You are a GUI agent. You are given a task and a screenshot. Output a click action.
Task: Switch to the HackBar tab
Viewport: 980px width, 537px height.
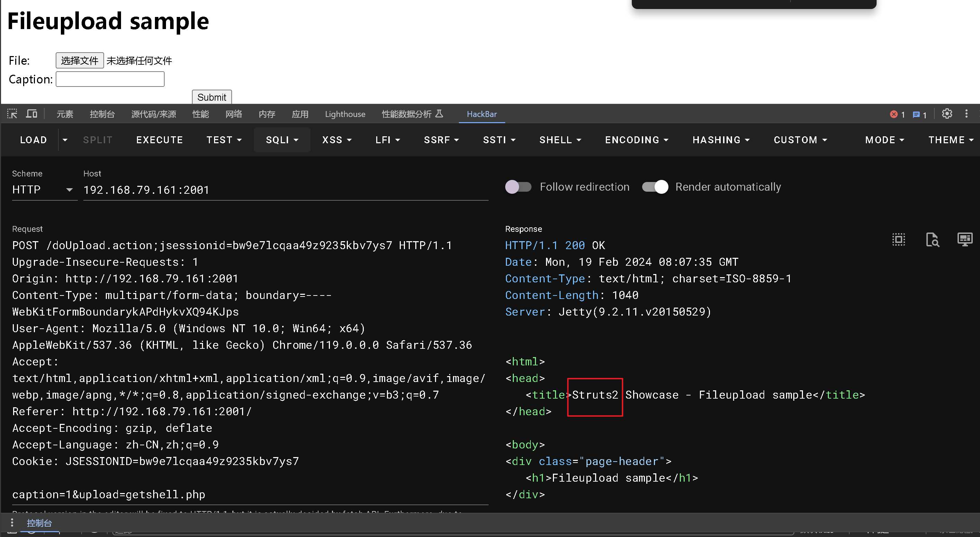(482, 114)
